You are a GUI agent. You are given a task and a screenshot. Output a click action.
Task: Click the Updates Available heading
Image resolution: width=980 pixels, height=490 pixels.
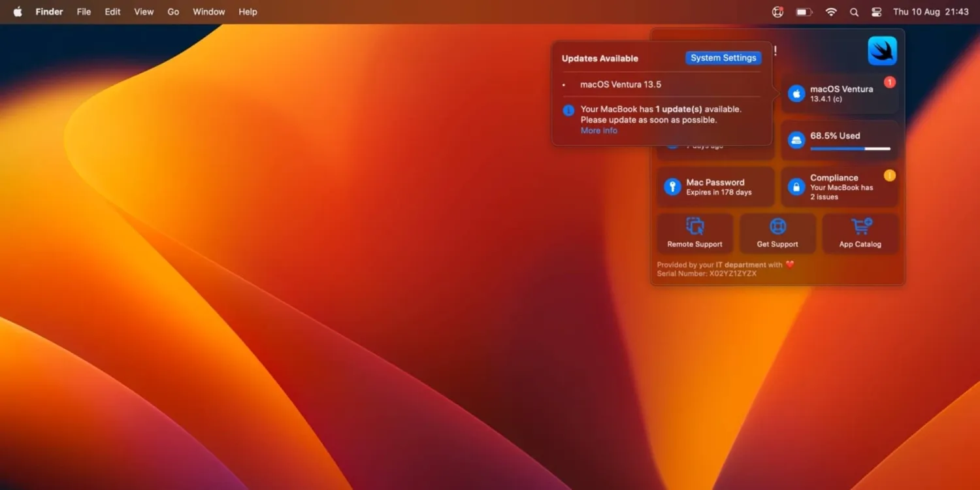pos(600,58)
